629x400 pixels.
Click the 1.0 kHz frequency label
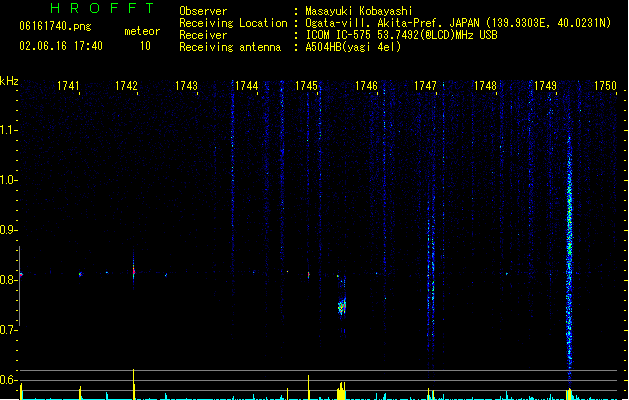pos(8,180)
